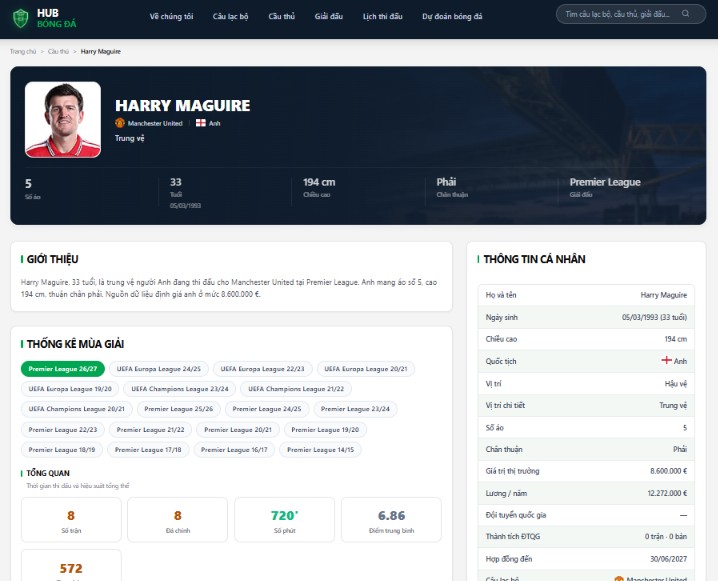Click the Hub Bóng Đá shield logo
The height and width of the screenshot is (581, 718).
(21, 18)
